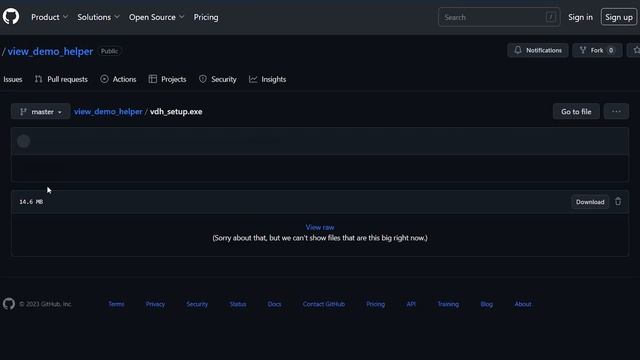640x360 pixels.
Task: Open the About footer link
Action: point(523,304)
